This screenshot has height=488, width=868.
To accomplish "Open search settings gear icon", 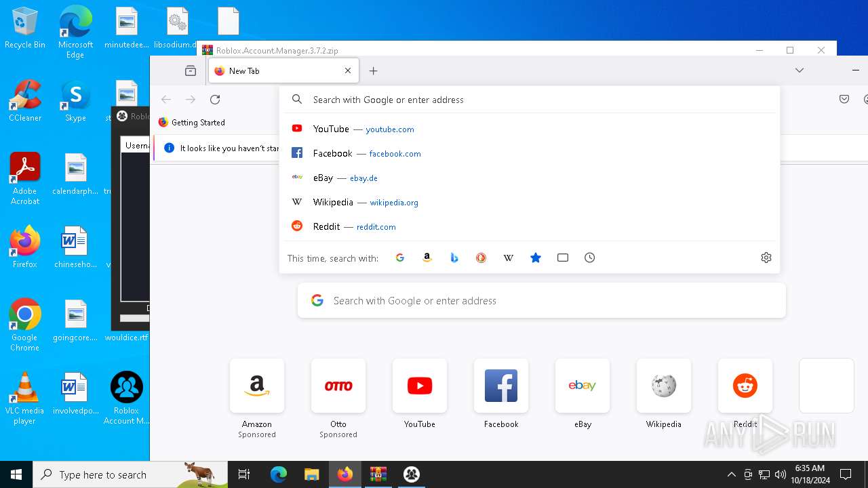I will click(766, 258).
